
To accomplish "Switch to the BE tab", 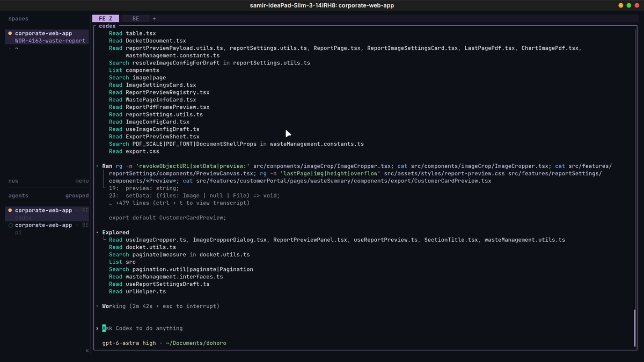I will (x=136, y=18).
